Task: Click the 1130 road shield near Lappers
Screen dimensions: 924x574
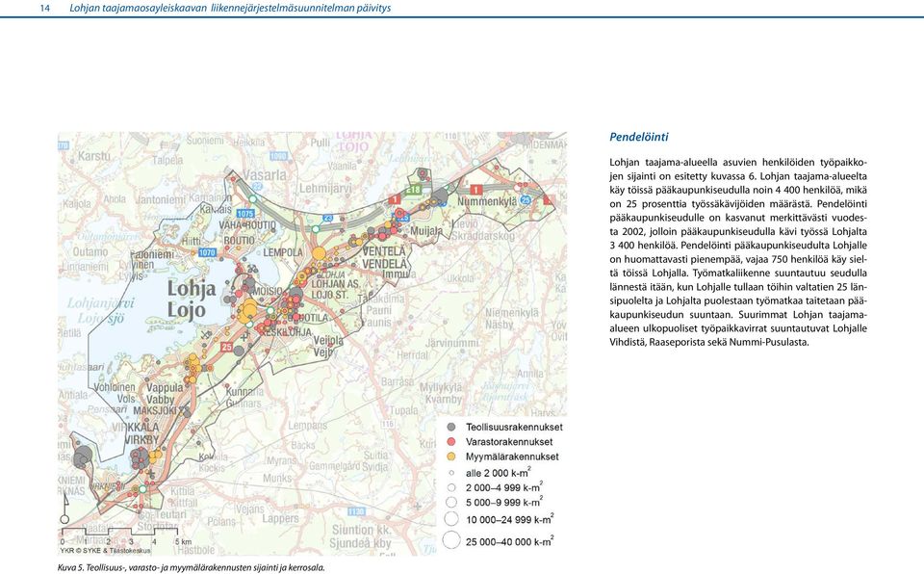Action: (356, 511)
